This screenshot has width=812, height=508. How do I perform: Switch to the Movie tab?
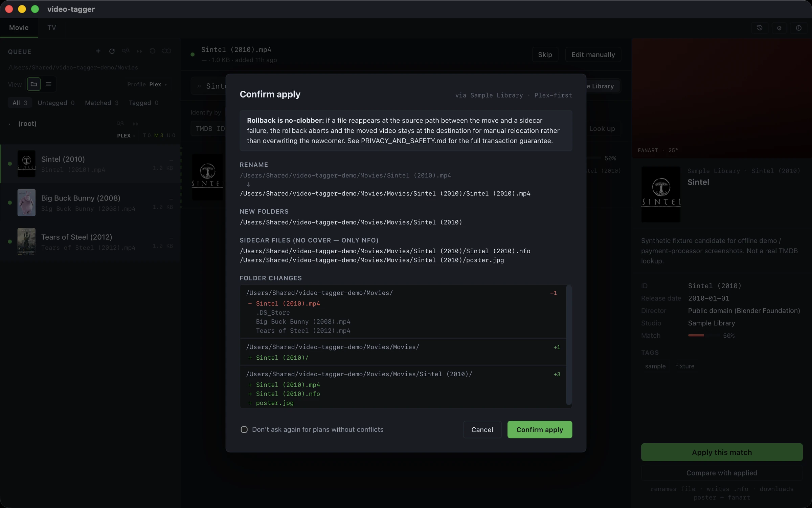click(x=19, y=28)
